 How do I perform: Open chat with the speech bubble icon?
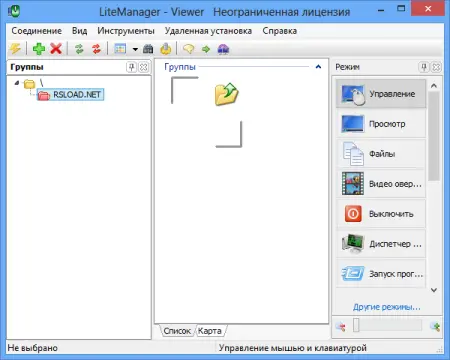pos(188,49)
